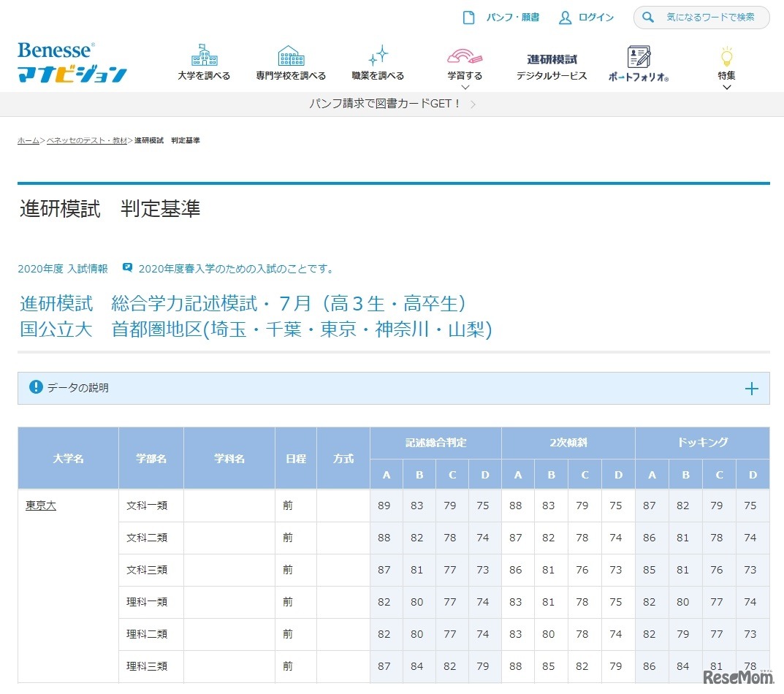Click the 職業を調べる sparkle icon
Viewport: 784px width, 694px height.
tap(378, 56)
